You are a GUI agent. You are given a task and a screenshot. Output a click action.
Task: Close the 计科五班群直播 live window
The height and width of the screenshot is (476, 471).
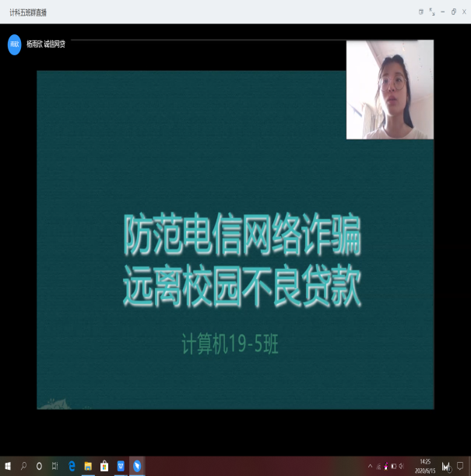464,12
